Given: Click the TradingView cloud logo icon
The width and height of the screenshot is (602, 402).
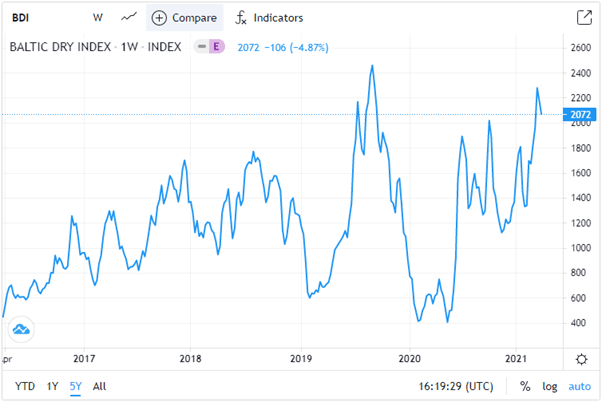Looking at the screenshot, I should 21,328.
